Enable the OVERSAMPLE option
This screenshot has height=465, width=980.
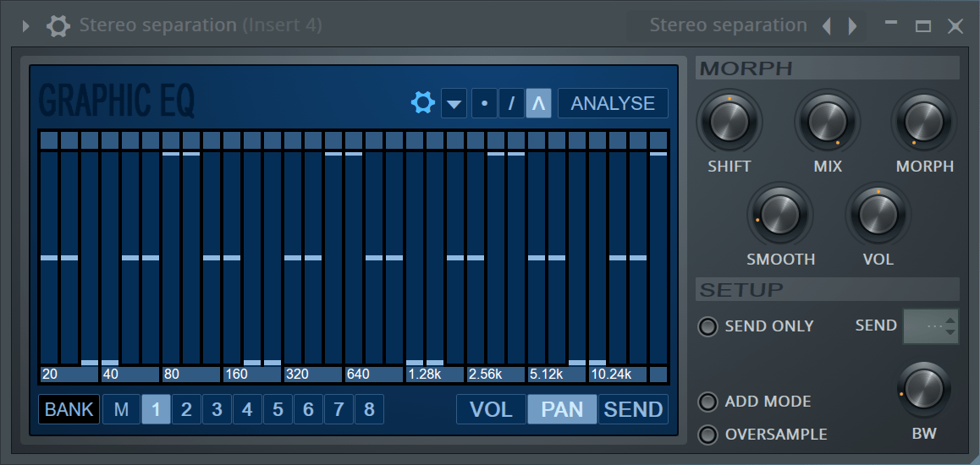(707, 435)
